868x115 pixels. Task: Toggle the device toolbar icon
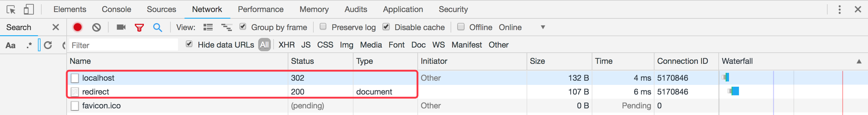29,9
